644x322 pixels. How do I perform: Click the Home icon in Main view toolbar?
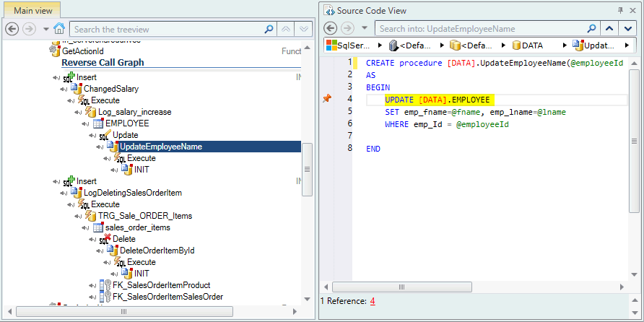point(60,30)
